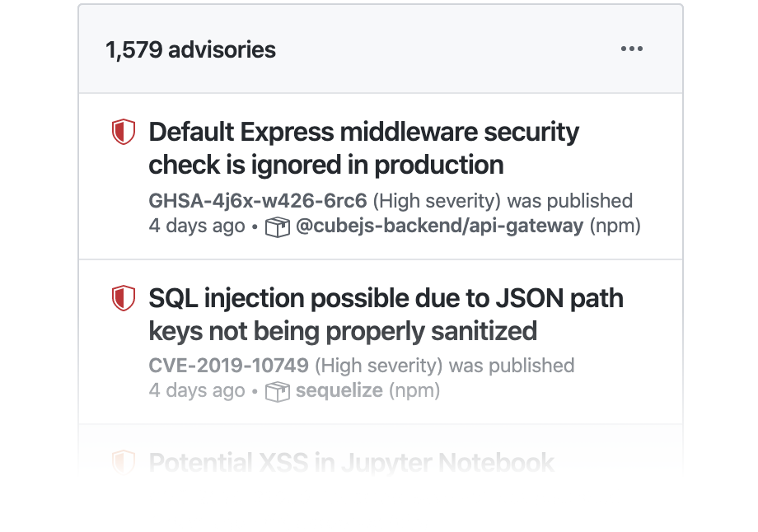Click High severity label on the GHSA advisory
Screen dimensions: 758x532
click(437, 201)
